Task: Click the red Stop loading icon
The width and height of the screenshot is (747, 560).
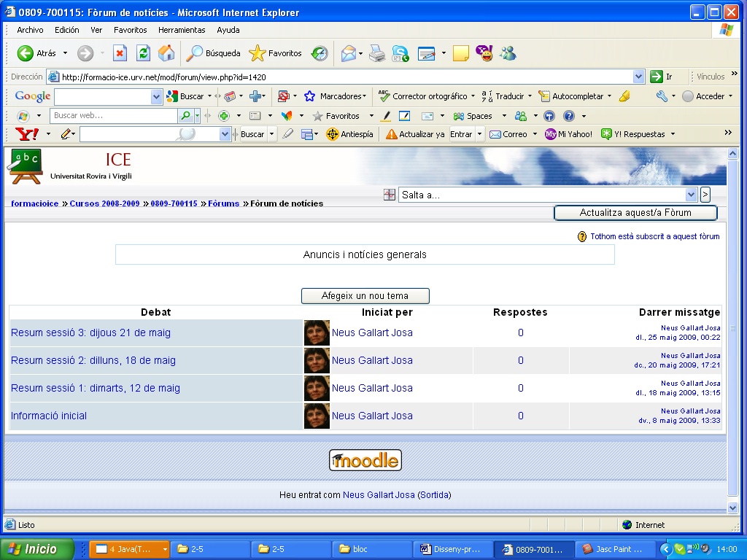Action: point(120,53)
